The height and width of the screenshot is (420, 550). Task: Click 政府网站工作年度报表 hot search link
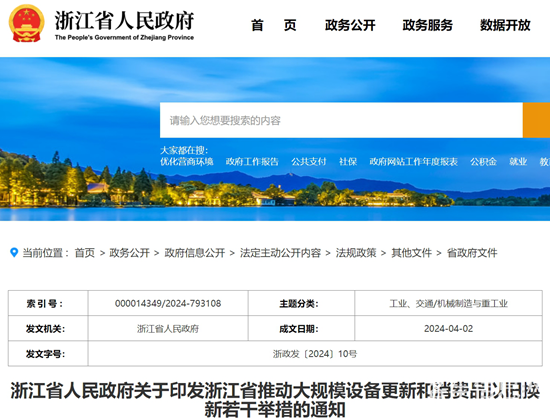point(414,161)
